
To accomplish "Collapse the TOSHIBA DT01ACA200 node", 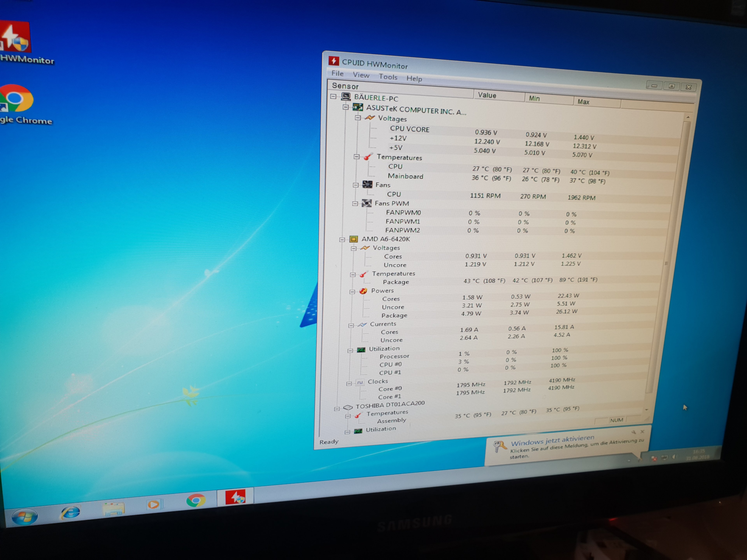I will [337, 409].
